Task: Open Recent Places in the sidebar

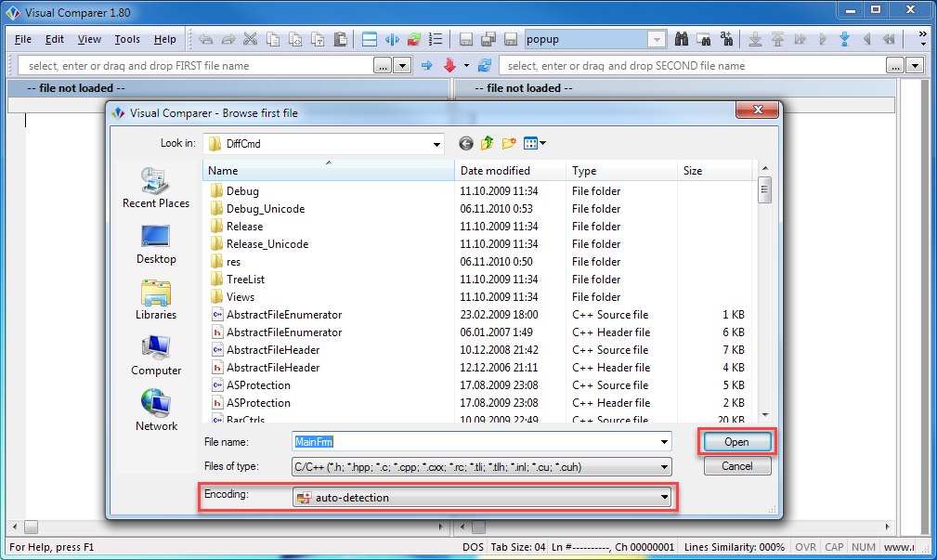Action: coord(155,189)
